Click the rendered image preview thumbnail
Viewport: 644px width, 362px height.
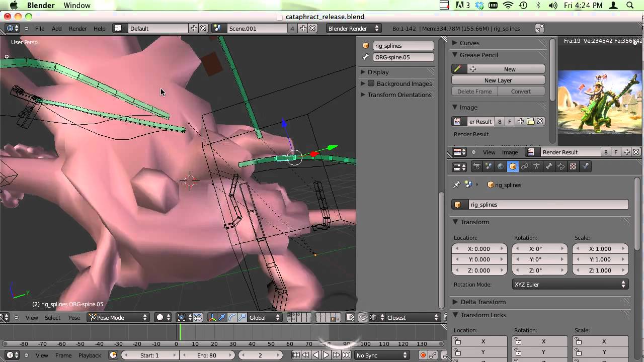coord(599,102)
